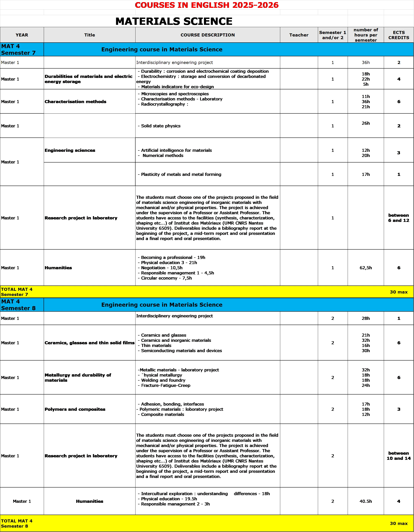Click Semester 7 'Engineering course in Materials Science' banner

point(162,49)
